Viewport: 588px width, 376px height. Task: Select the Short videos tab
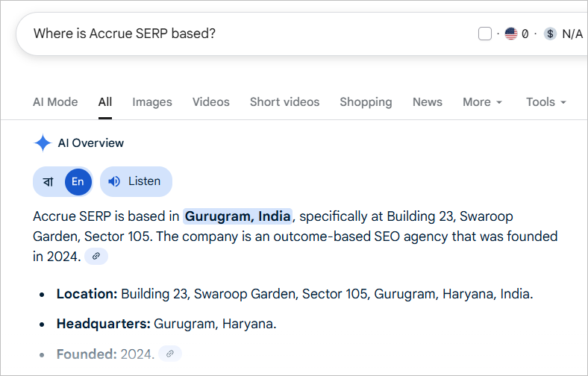pos(284,102)
